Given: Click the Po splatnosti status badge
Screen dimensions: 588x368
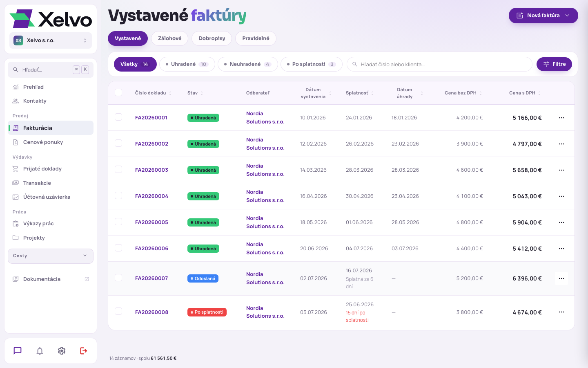Looking at the screenshot, I should pos(207,312).
